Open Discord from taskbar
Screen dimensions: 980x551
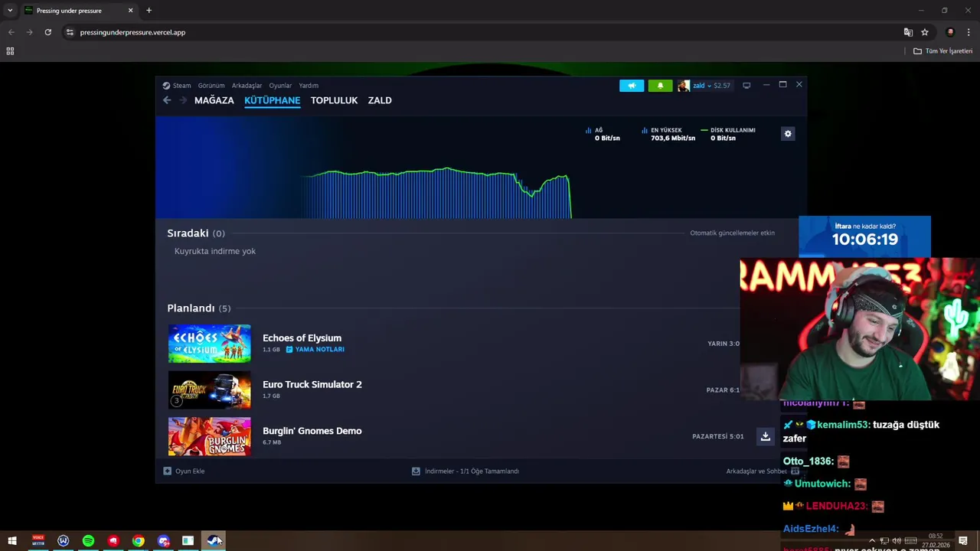pos(163,541)
